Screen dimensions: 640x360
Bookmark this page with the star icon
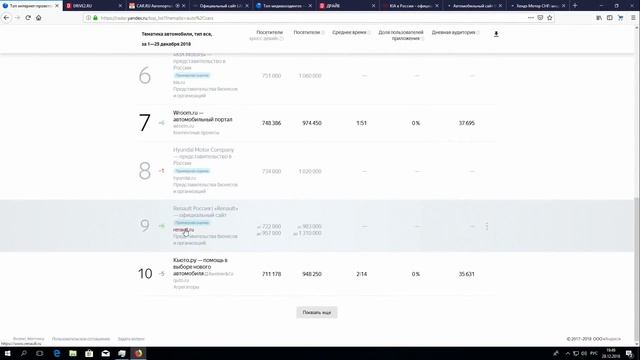(550, 18)
